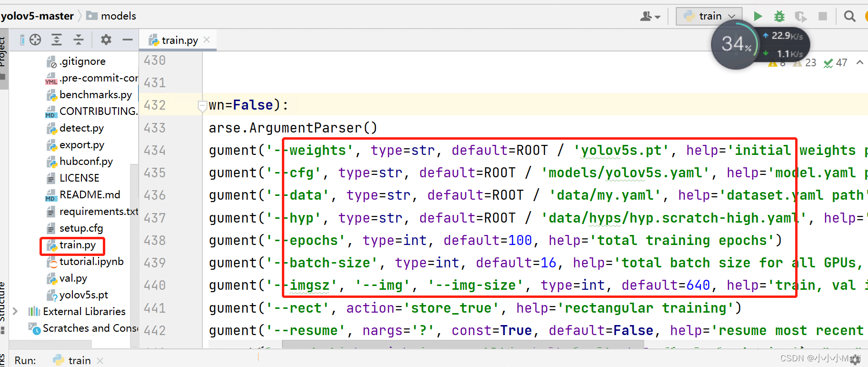Expand inspection widget with up chevron

click(x=859, y=62)
